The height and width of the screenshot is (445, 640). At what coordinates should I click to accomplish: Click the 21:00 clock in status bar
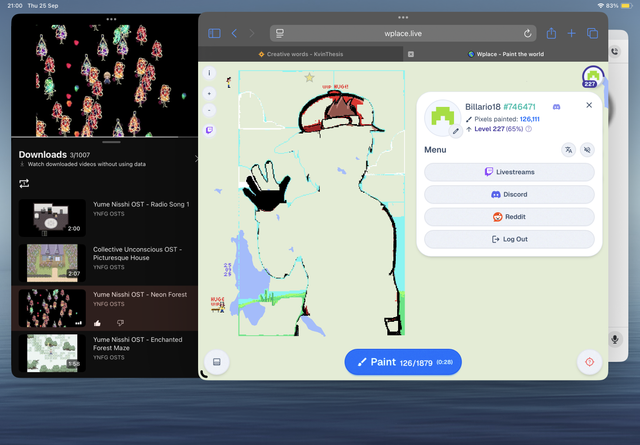click(x=15, y=6)
